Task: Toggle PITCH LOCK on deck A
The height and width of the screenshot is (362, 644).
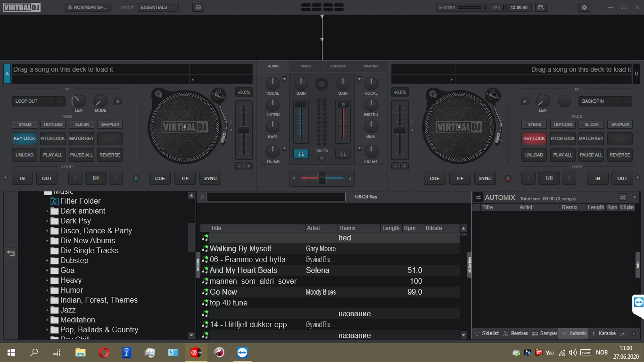Action: 53,139
